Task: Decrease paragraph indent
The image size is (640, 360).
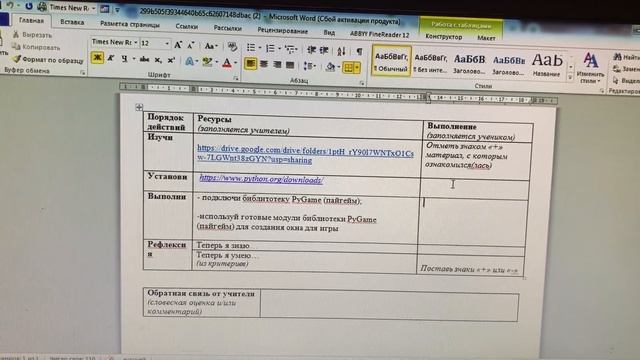Action: tap(311, 50)
